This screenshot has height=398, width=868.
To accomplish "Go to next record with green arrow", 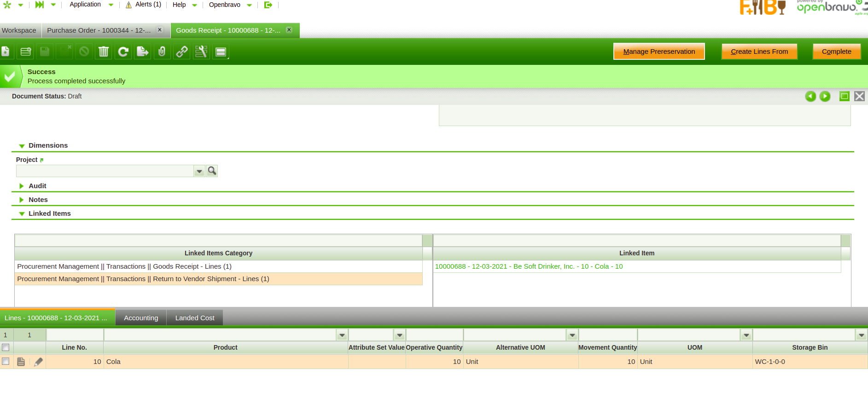I will coord(825,96).
